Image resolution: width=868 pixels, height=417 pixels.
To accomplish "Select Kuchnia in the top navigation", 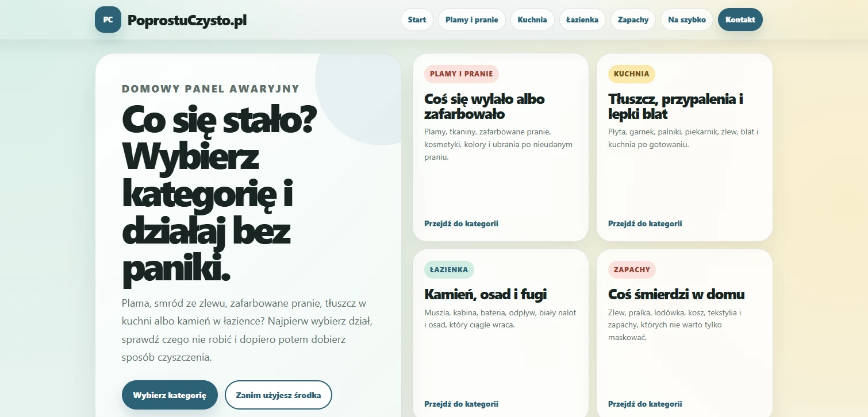I will pos(532,20).
